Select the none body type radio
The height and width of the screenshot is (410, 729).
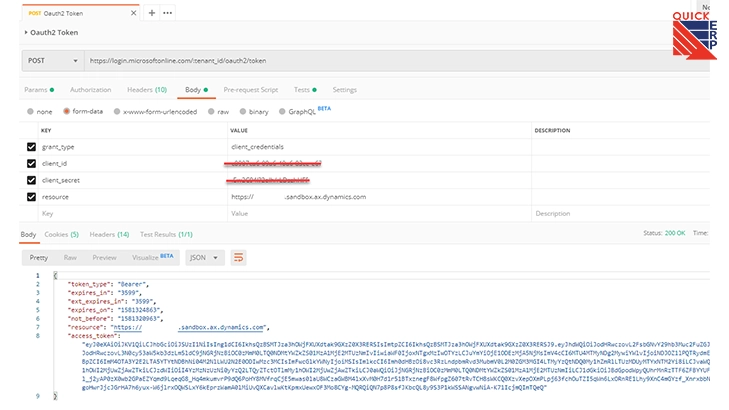(30, 112)
